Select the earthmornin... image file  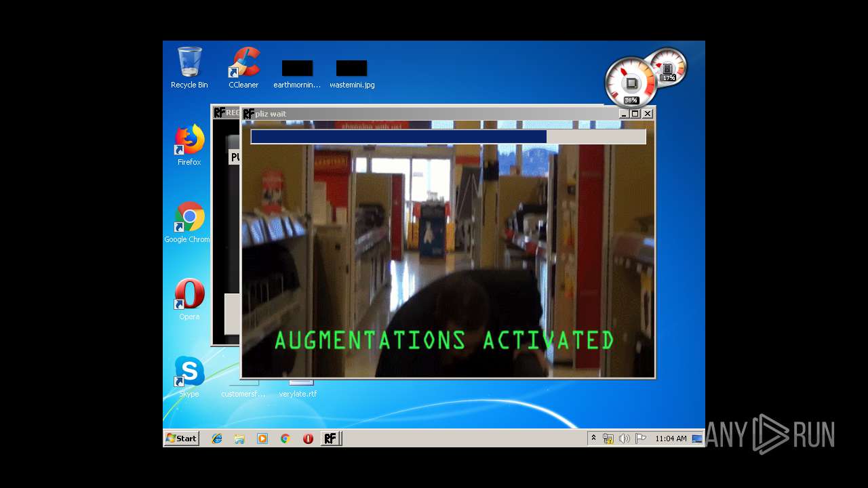(297, 74)
